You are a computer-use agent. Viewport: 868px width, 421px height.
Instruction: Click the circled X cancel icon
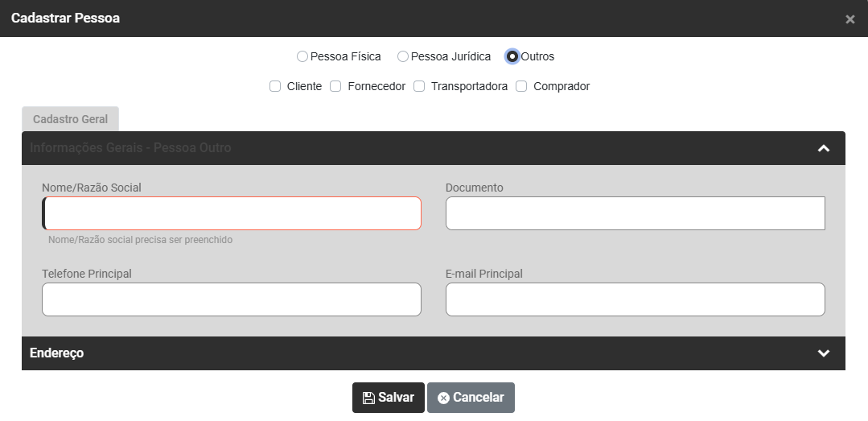click(443, 398)
